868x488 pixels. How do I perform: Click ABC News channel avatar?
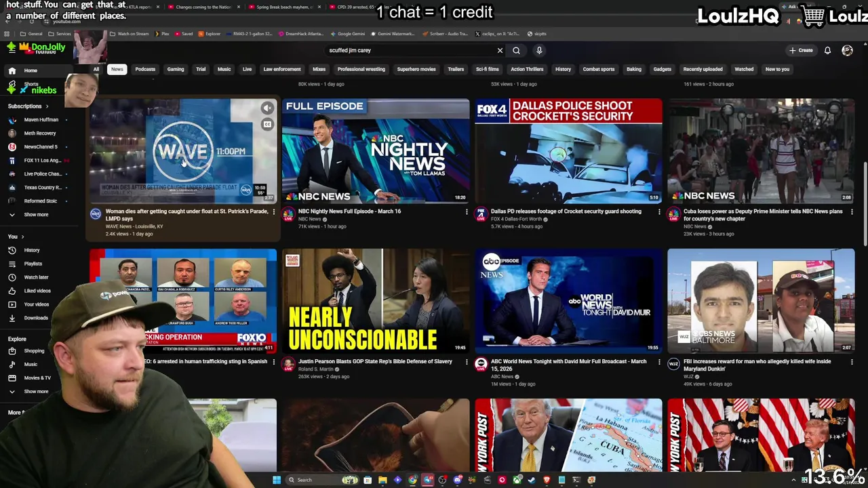tap(481, 364)
